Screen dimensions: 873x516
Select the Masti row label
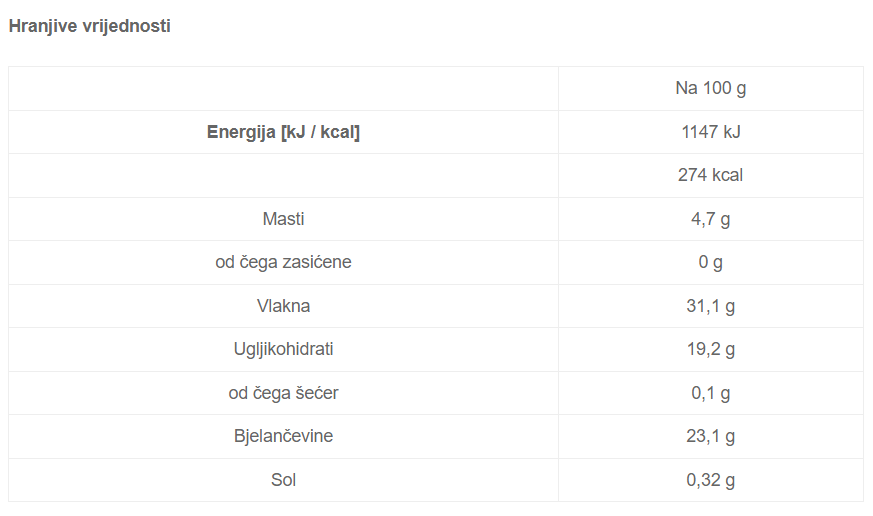pos(283,219)
